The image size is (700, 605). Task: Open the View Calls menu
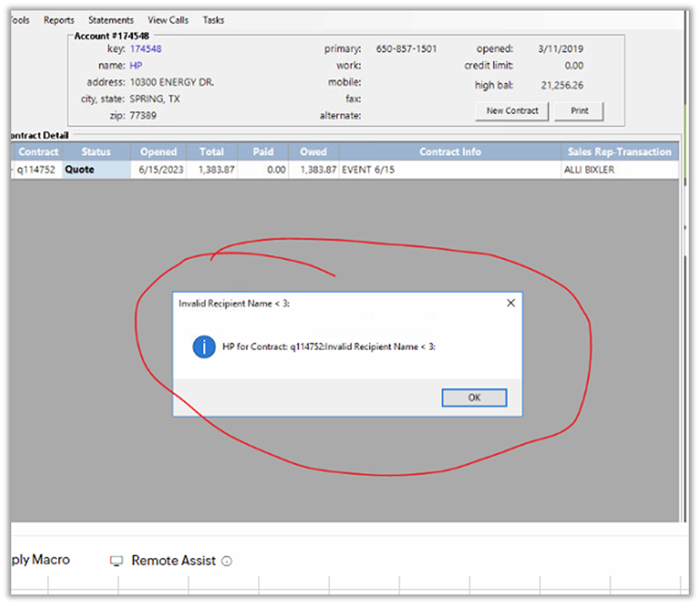168,20
